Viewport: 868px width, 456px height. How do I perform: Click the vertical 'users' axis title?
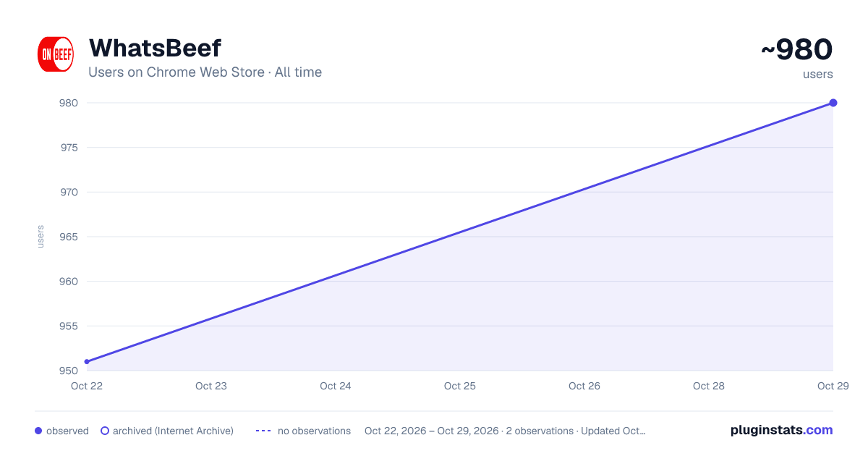coord(41,237)
